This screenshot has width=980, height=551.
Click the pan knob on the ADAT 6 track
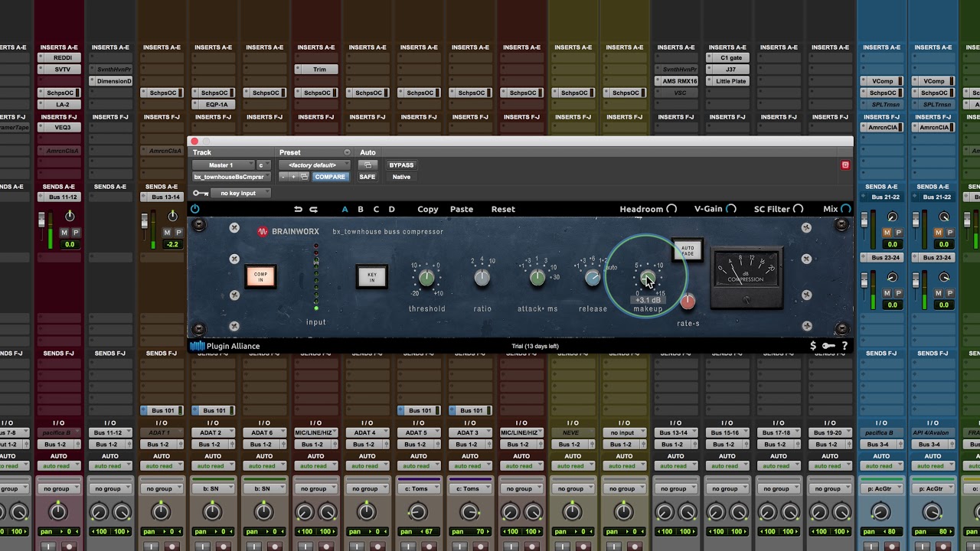point(263,512)
